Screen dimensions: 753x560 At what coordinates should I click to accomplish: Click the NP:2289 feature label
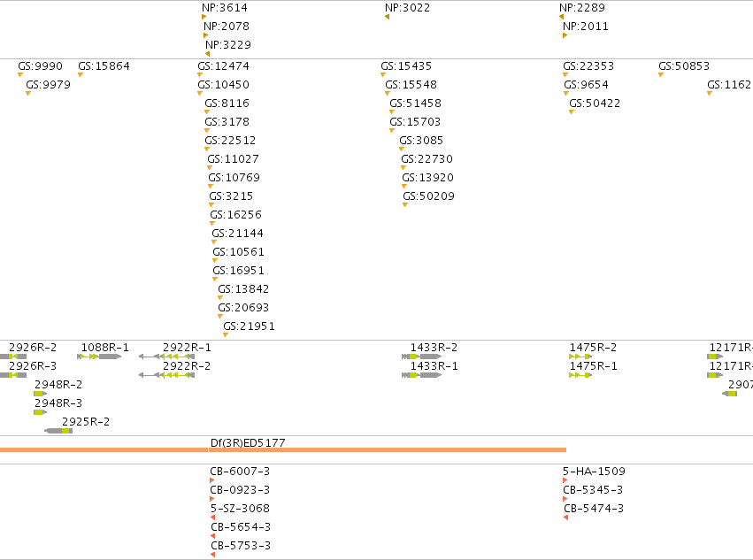click(582, 8)
